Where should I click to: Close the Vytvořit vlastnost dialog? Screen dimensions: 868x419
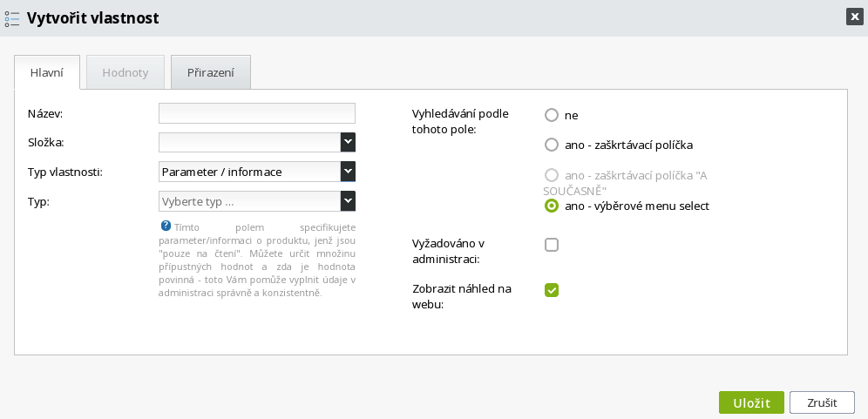[x=855, y=17]
